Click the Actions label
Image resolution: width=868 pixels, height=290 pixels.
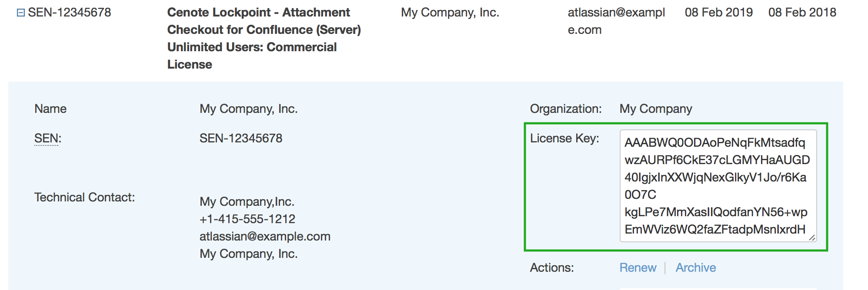click(x=551, y=267)
